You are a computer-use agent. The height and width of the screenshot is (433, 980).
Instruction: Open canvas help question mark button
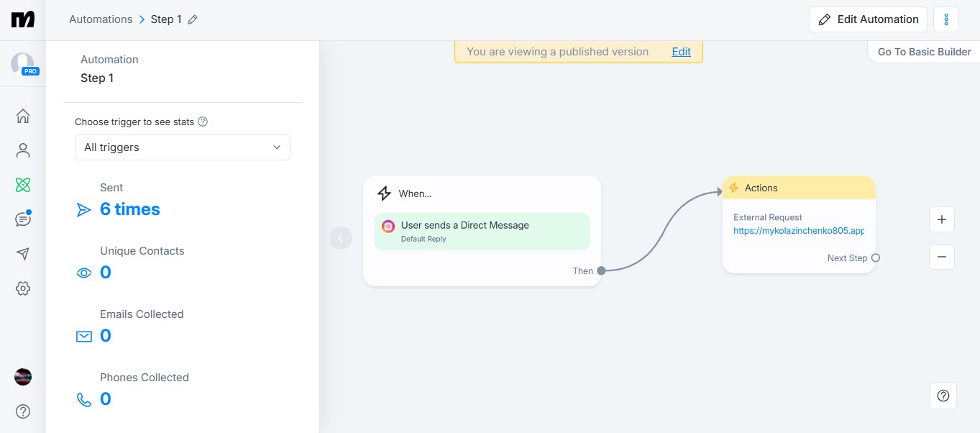[943, 396]
